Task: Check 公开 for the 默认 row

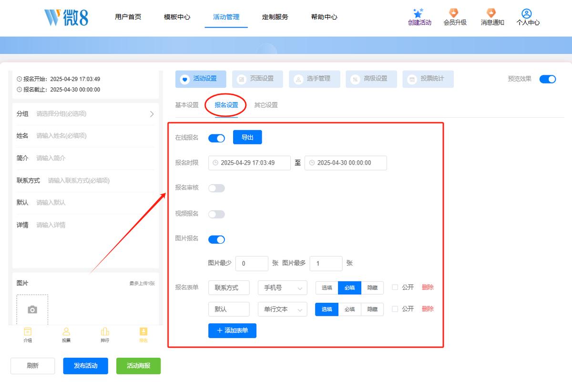Action: 395,309
